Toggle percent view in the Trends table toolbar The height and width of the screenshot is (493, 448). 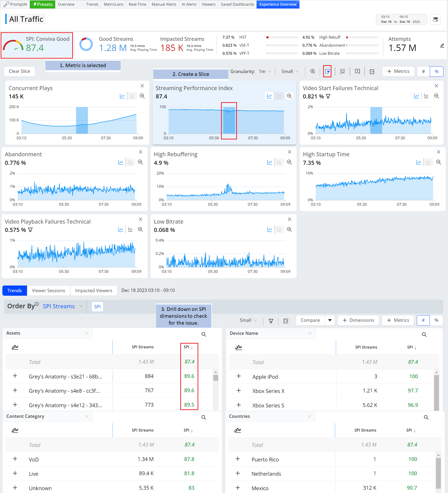(436, 320)
